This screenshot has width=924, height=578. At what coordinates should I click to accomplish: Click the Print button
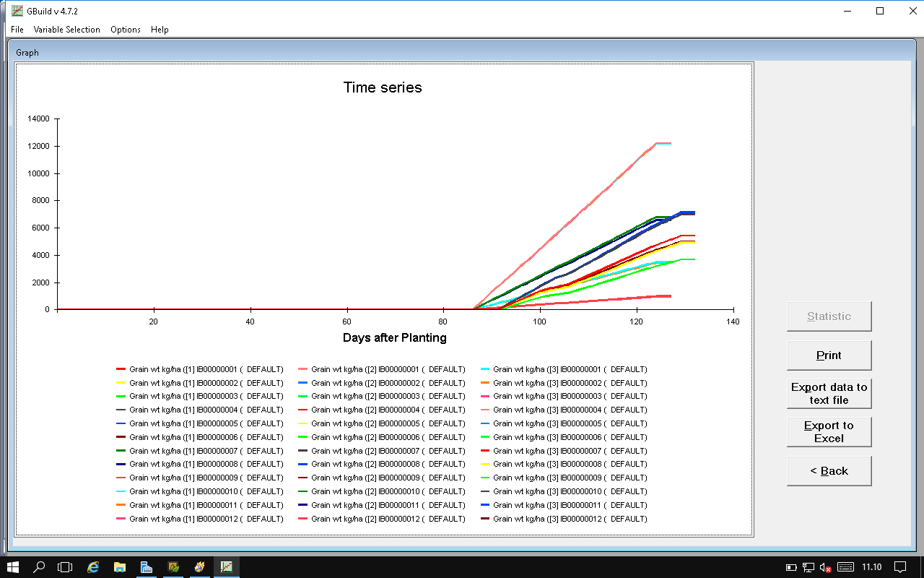[x=829, y=355]
